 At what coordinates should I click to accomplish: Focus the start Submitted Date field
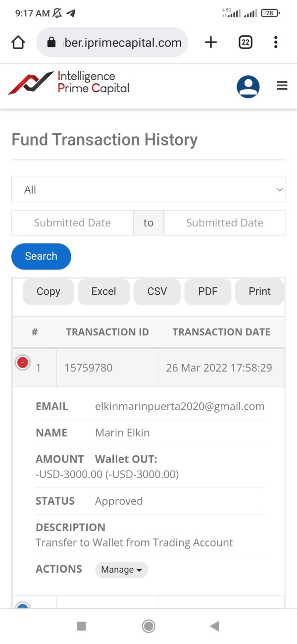[x=72, y=223]
